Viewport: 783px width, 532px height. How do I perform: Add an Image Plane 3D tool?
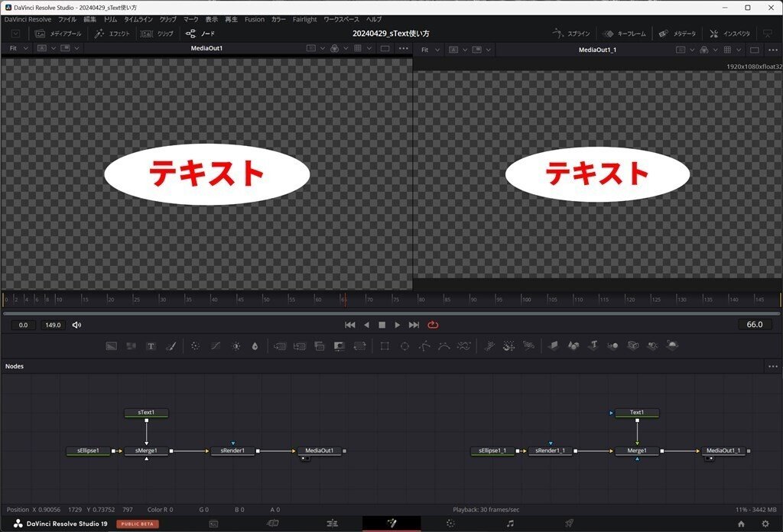[554, 345]
